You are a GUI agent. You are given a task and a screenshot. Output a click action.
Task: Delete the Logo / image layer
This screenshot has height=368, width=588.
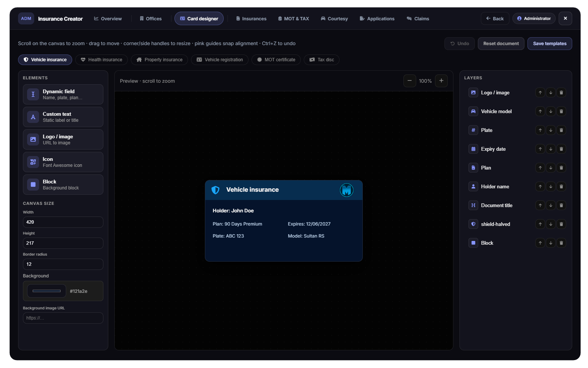(x=561, y=92)
